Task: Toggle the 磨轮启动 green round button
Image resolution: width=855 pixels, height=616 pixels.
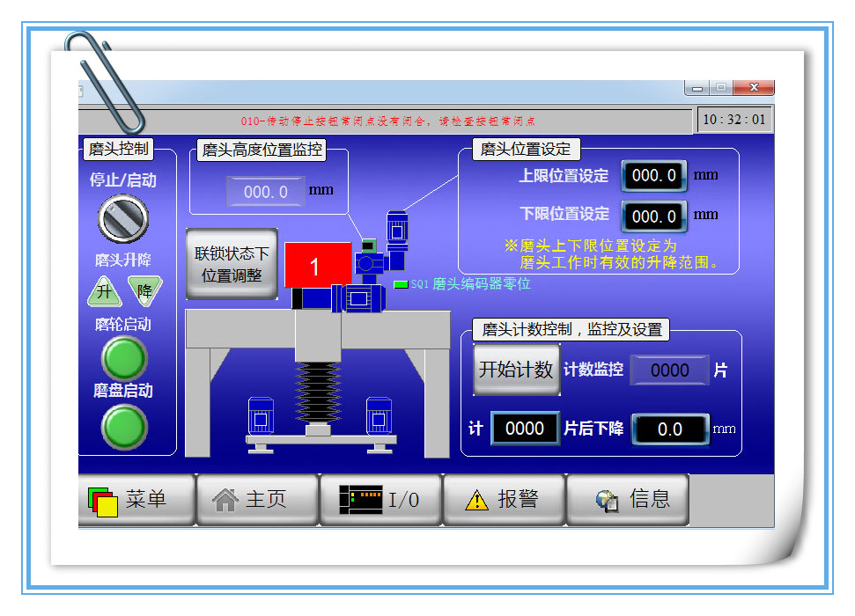Action: click(124, 358)
